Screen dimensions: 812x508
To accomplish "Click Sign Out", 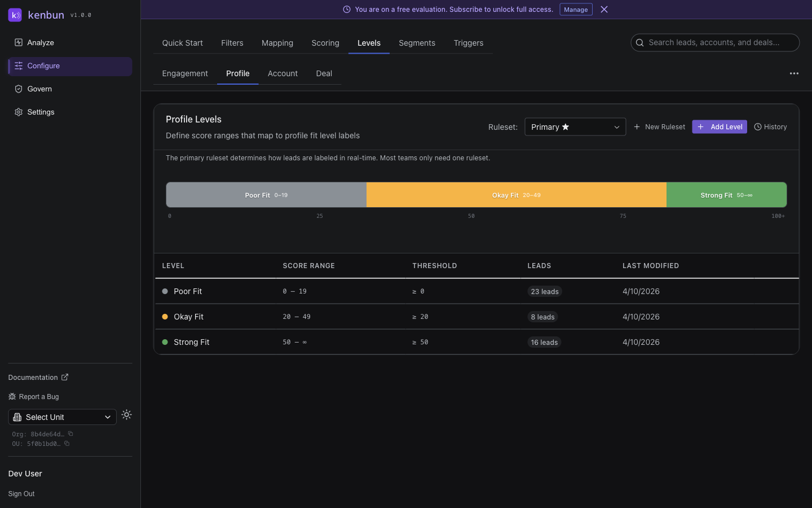I will tap(21, 494).
